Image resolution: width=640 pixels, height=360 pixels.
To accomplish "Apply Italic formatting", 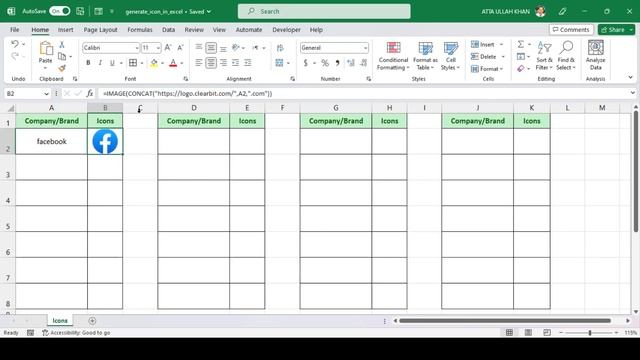I will (100, 63).
